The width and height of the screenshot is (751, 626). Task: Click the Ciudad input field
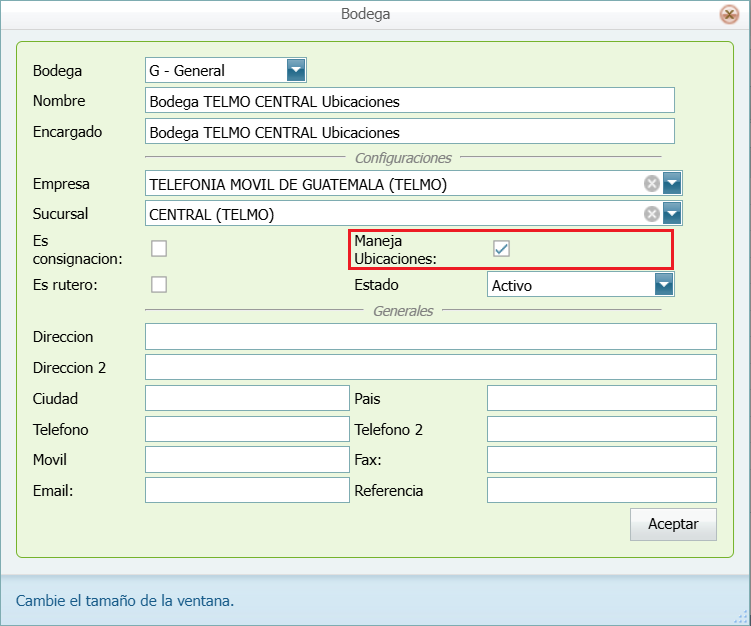click(x=247, y=398)
